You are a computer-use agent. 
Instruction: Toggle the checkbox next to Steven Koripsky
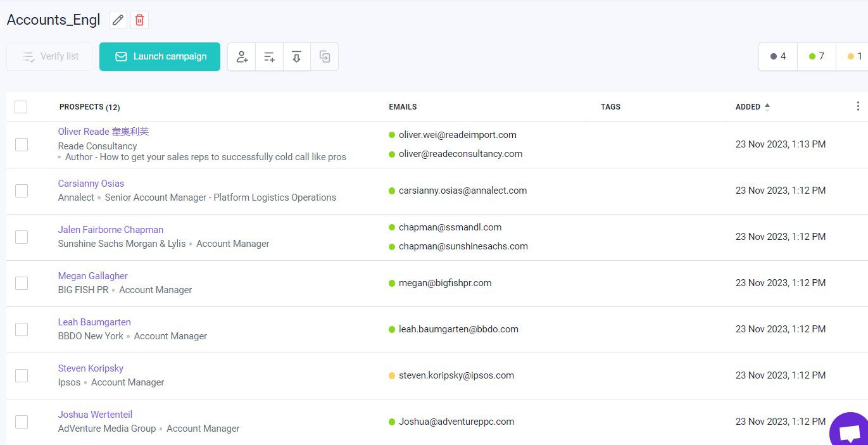[x=22, y=375]
